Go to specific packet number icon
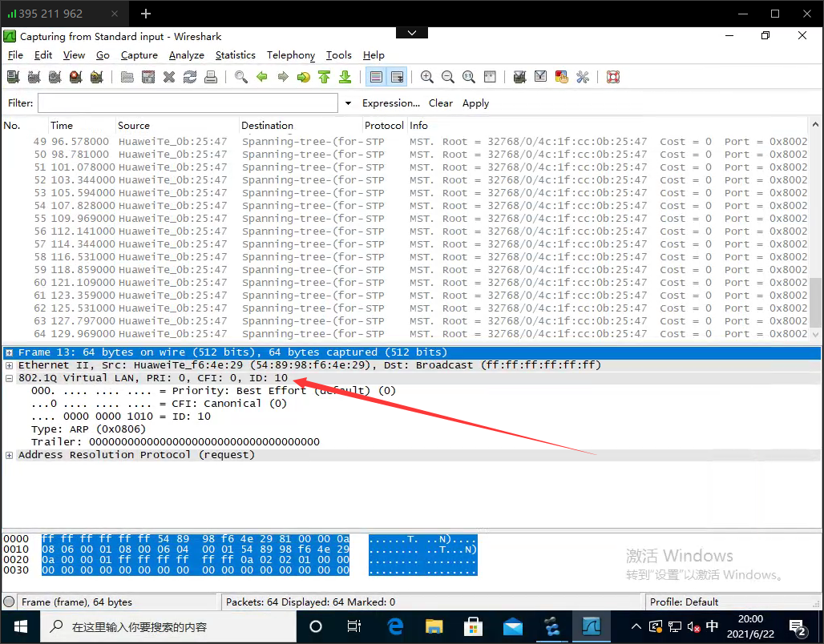The width and height of the screenshot is (824, 644). pos(303,77)
